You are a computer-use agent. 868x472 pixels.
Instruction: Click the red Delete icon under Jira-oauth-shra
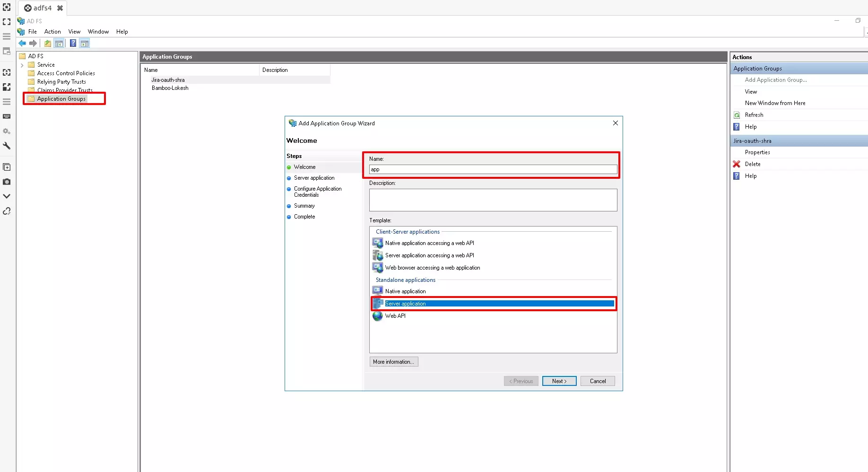tap(737, 164)
